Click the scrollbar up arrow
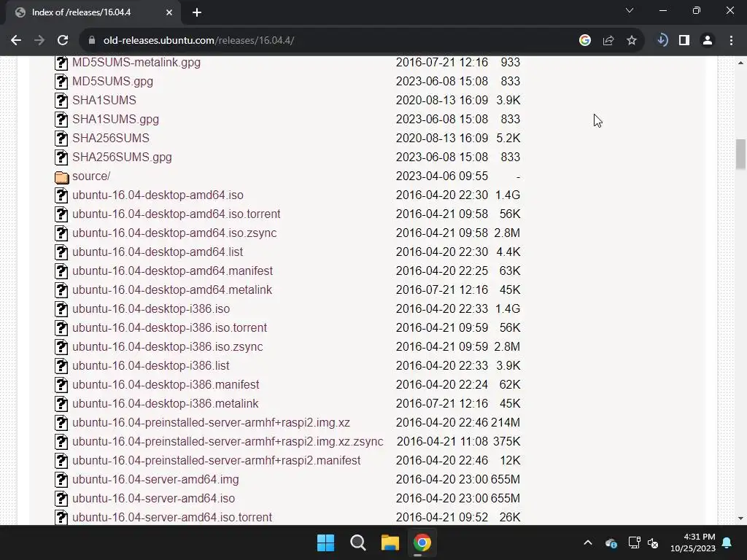Image resolution: width=747 pixels, height=560 pixels. pyautogui.click(x=740, y=63)
